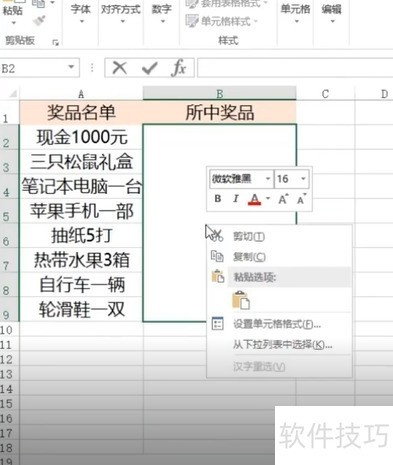Click the formula bar confirm checkmark
The image size is (393, 465).
[149, 68]
